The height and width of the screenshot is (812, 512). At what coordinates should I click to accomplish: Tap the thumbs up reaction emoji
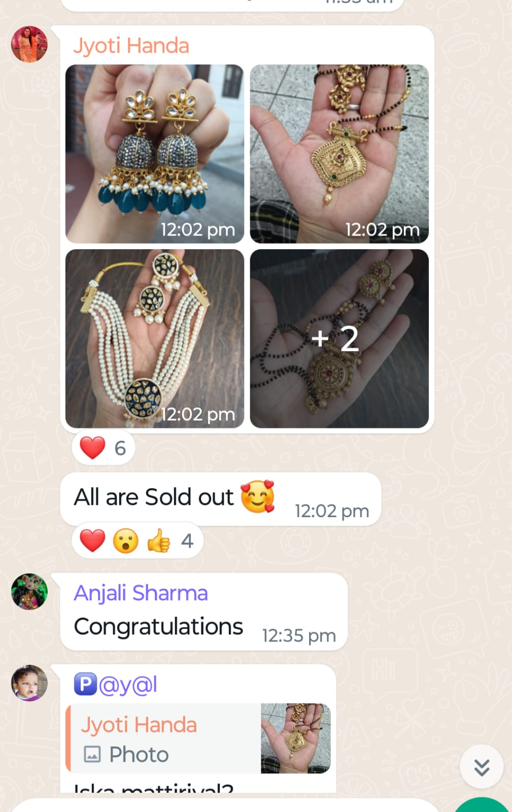(x=159, y=540)
